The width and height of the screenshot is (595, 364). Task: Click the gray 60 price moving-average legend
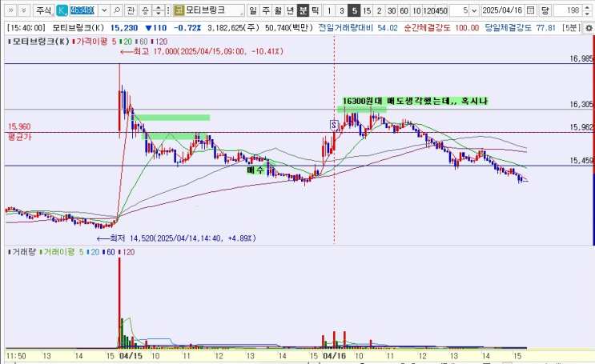click(x=142, y=42)
